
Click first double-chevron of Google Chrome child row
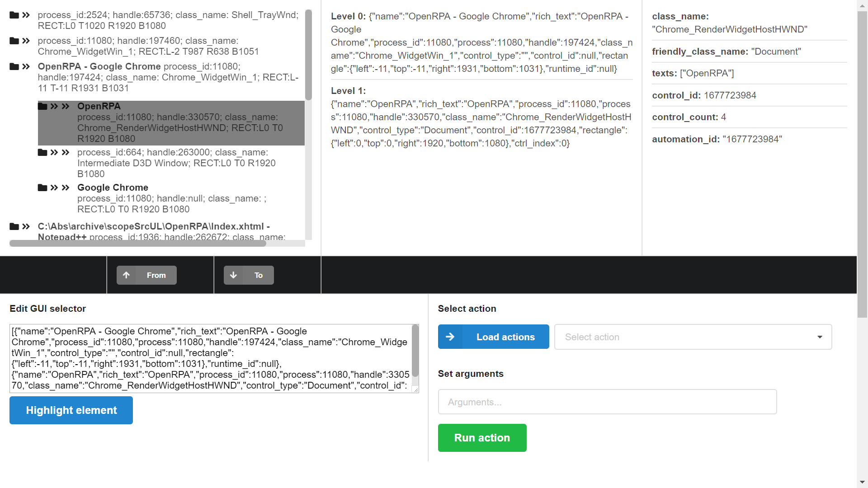(54, 188)
